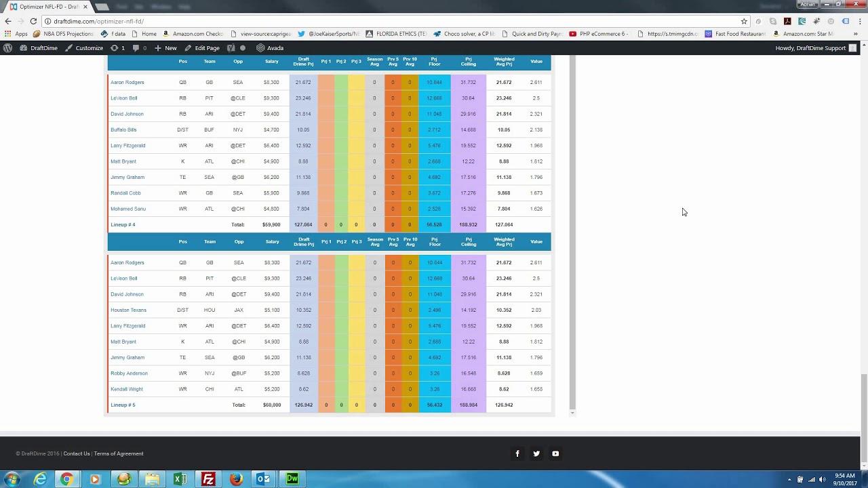Click Mohamed Sanu player link
This screenshot has width=868, height=488.
[x=128, y=209]
